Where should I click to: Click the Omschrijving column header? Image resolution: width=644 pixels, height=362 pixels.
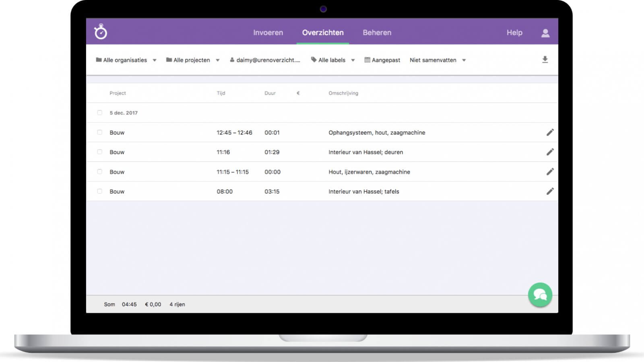click(x=343, y=93)
